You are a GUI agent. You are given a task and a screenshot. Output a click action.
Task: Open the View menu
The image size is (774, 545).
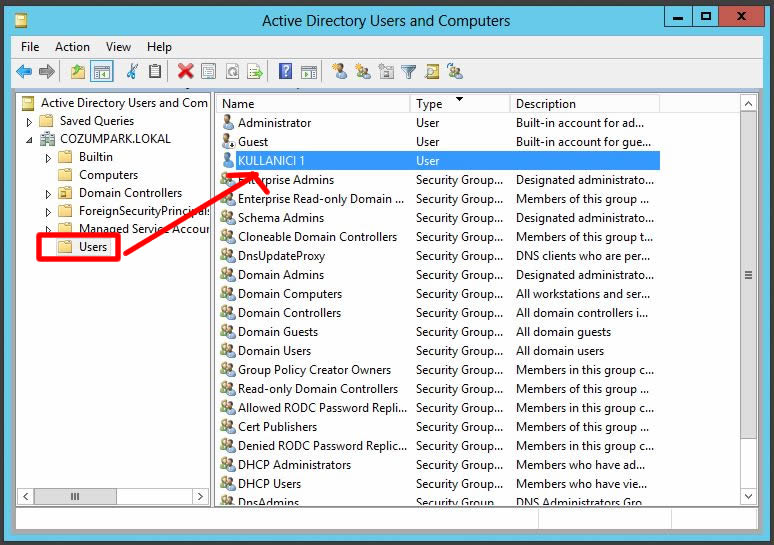118,47
